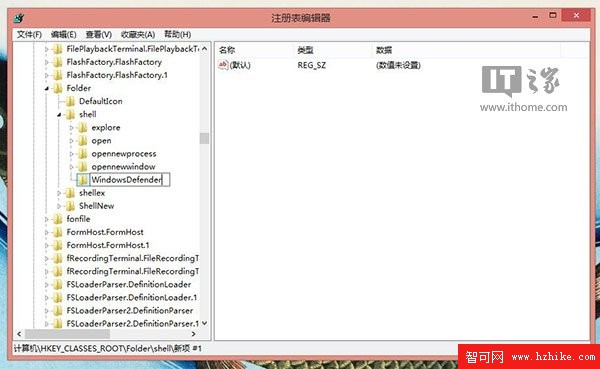Click tree horizontal scrollbar left arrow
Screen dimensions: 600x369
coord(19,334)
